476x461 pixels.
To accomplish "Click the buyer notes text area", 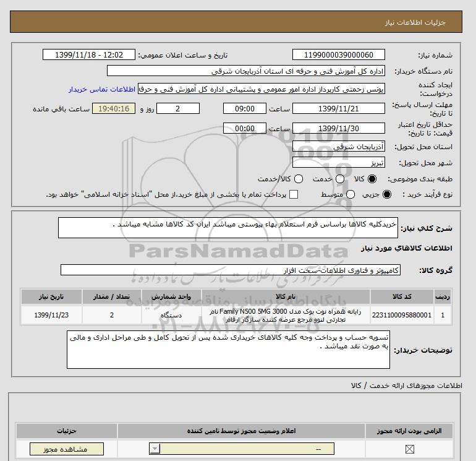I will click(x=228, y=350).
